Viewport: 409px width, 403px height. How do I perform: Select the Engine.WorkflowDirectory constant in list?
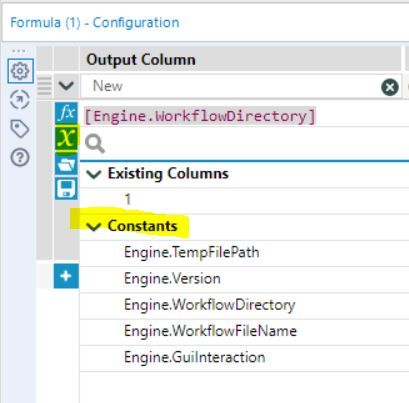(244, 306)
